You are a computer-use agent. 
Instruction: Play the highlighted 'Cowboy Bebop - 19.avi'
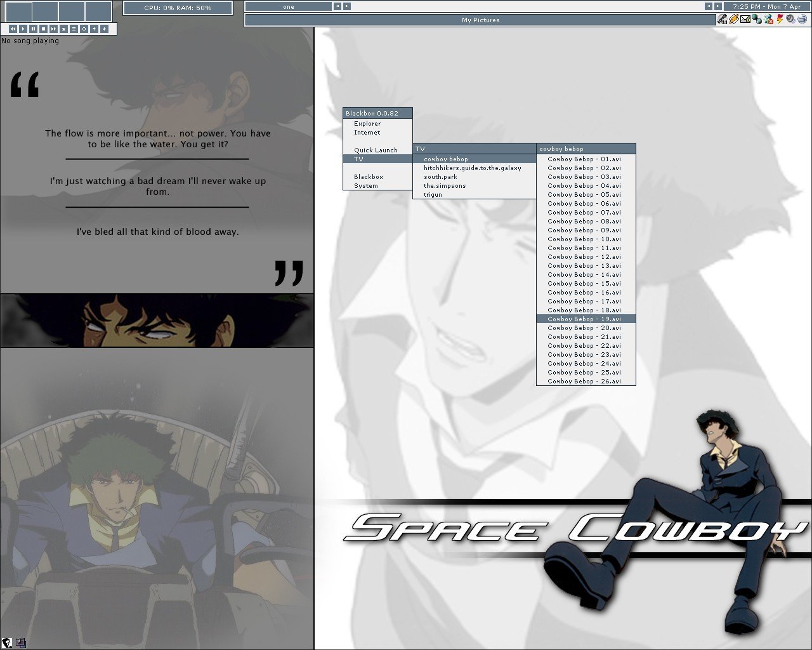586,319
